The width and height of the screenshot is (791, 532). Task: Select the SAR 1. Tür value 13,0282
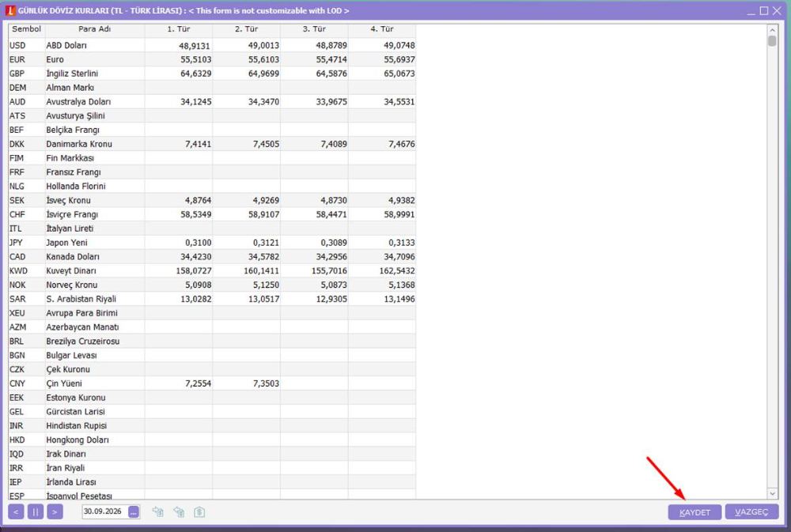point(195,300)
